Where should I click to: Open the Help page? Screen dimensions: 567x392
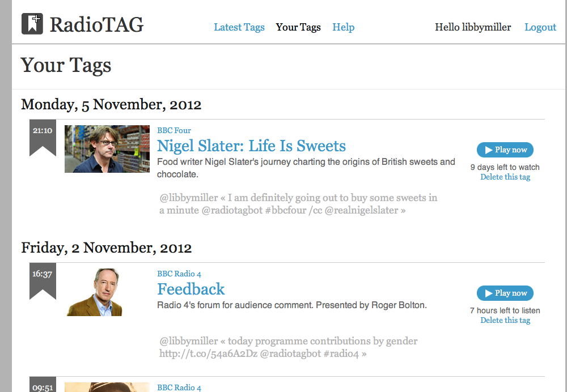(x=344, y=27)
